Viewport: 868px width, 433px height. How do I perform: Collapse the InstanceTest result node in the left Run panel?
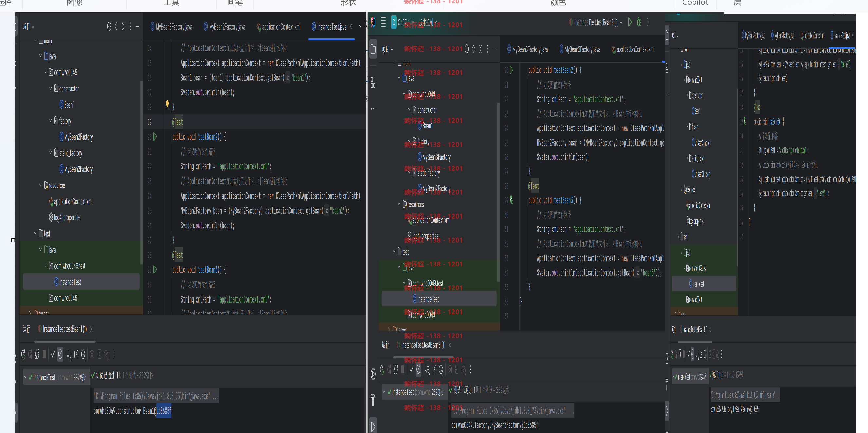25,377
